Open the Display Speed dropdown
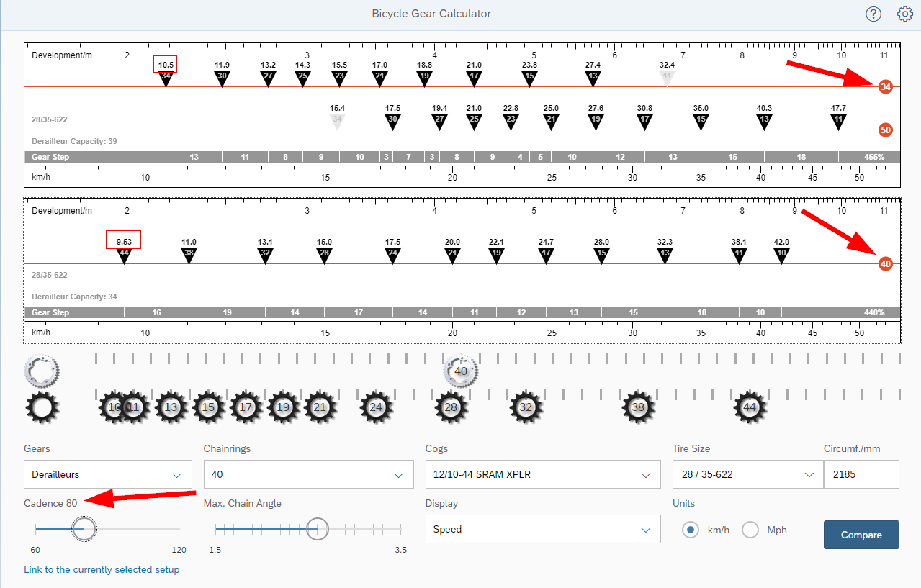 (542, 529)
